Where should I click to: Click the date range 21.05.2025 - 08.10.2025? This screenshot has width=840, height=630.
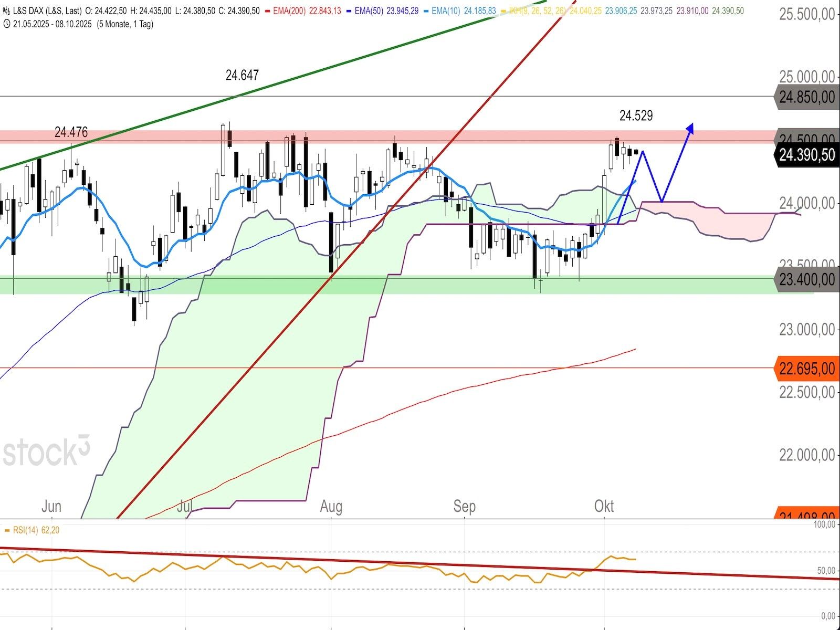point(52,24)
